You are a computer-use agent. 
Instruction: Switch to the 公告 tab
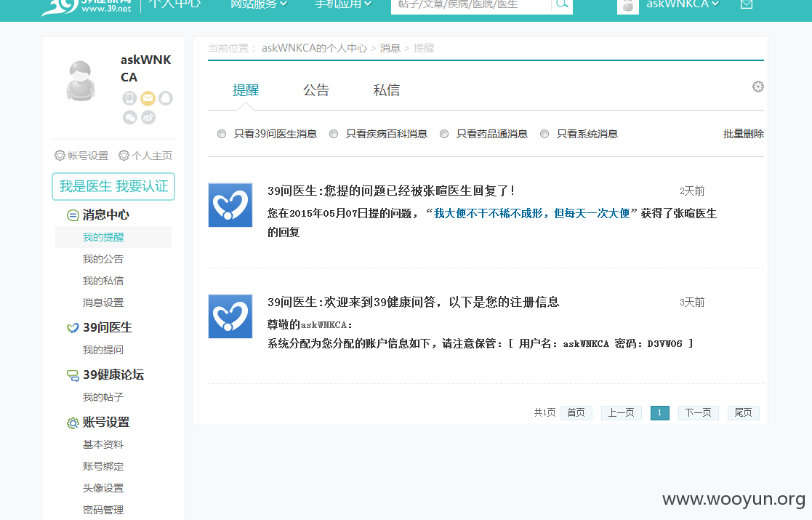click(x=316, y=90)
